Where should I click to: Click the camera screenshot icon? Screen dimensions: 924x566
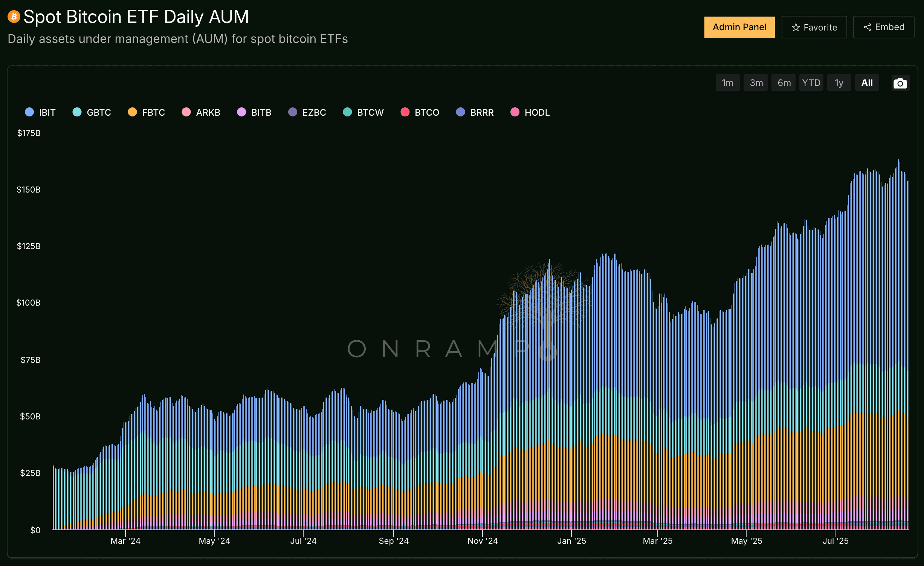coord(900,83)
